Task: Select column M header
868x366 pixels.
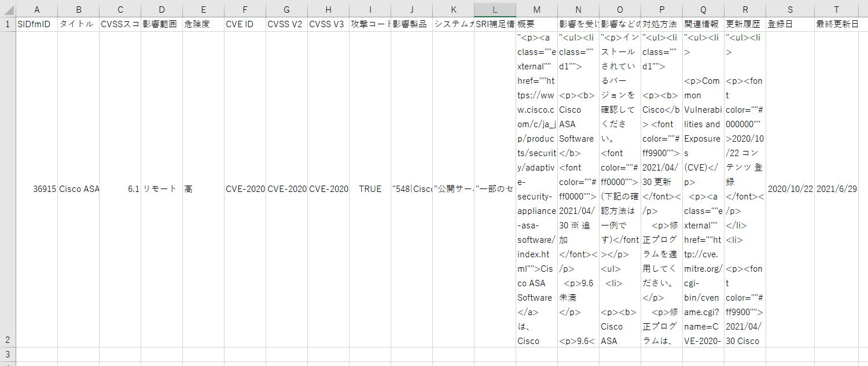Action: pyautogui.click(x=537, y=9)
